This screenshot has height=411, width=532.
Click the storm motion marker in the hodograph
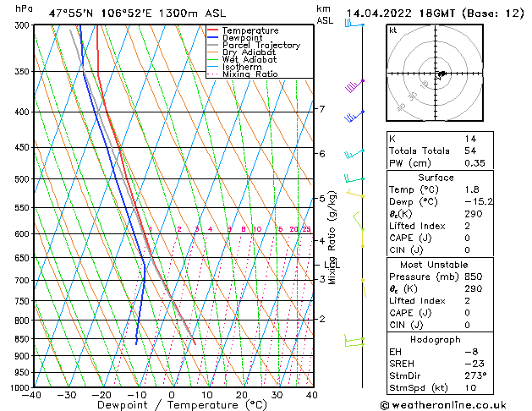point(441,74)
